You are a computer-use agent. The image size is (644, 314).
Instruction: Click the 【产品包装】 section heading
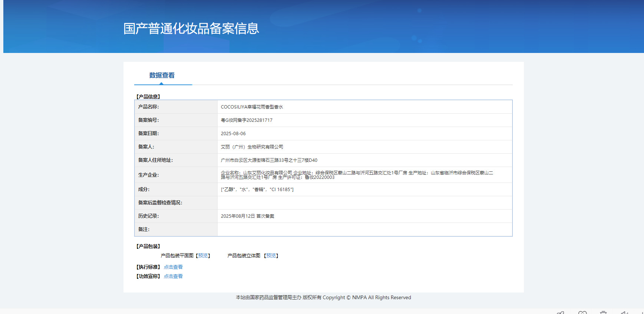[x=148, y=246]
